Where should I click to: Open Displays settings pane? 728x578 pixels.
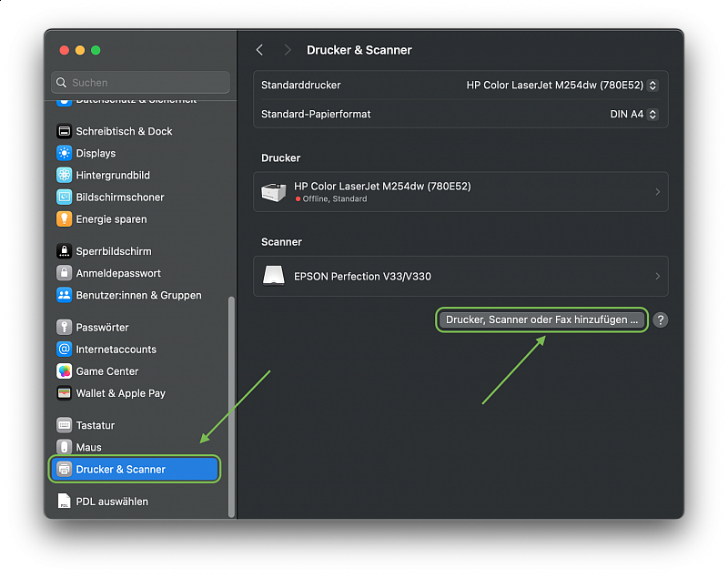click(x=135, y=153)
